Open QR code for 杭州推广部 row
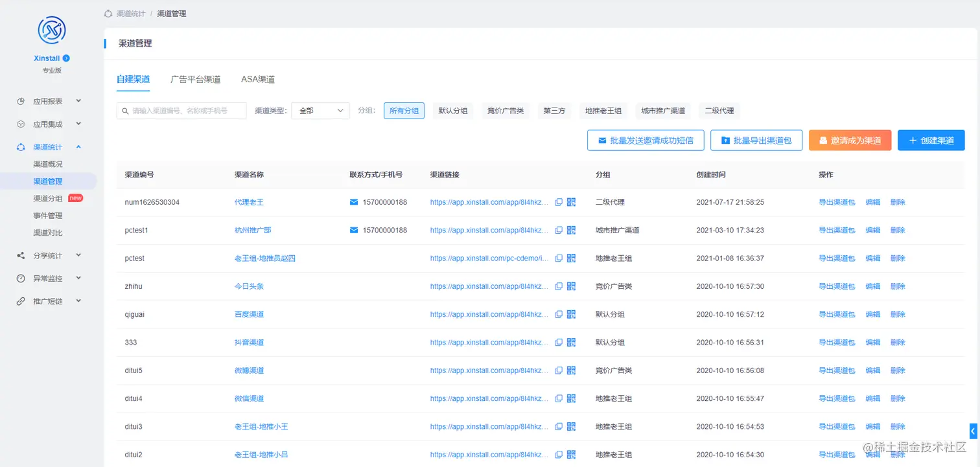This screenshot has height=467, width=980. coord(571,230)
